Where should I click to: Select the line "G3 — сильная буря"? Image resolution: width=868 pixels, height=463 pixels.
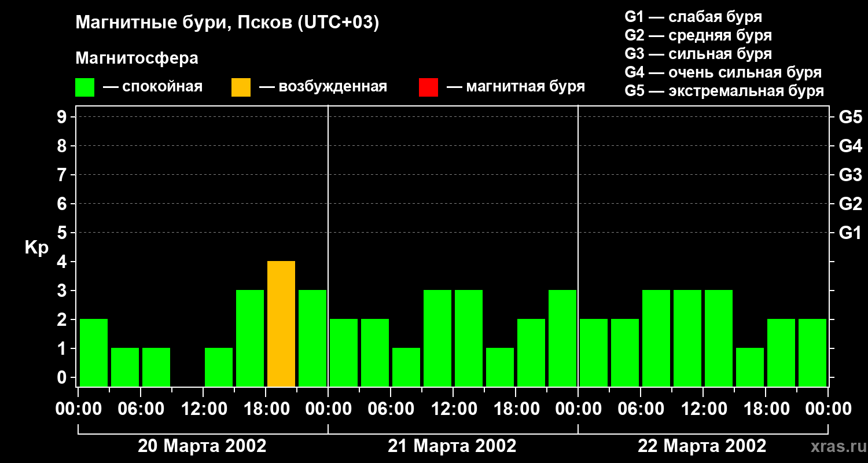(698, 54)
